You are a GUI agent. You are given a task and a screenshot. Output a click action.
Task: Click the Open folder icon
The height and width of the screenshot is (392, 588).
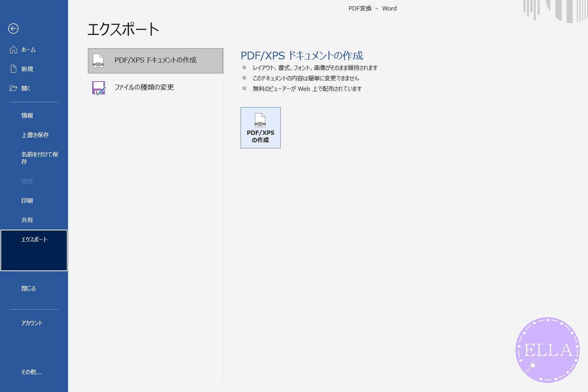(x=14, y=88)
